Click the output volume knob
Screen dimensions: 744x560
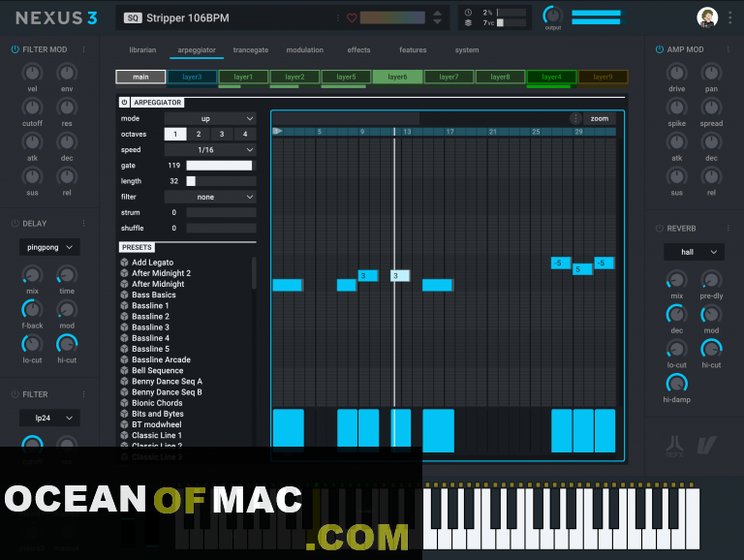(553, 16)
